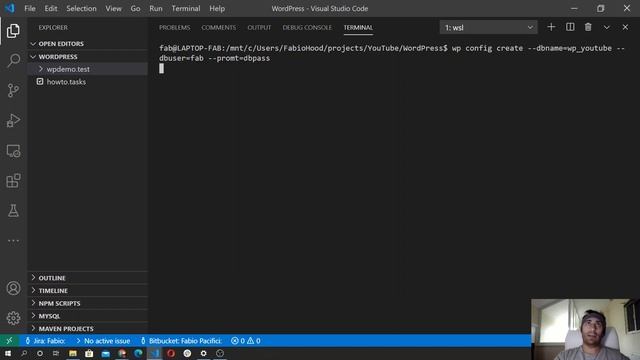
Task: Open the red Opera icon on taskbar
Action: 171,353
